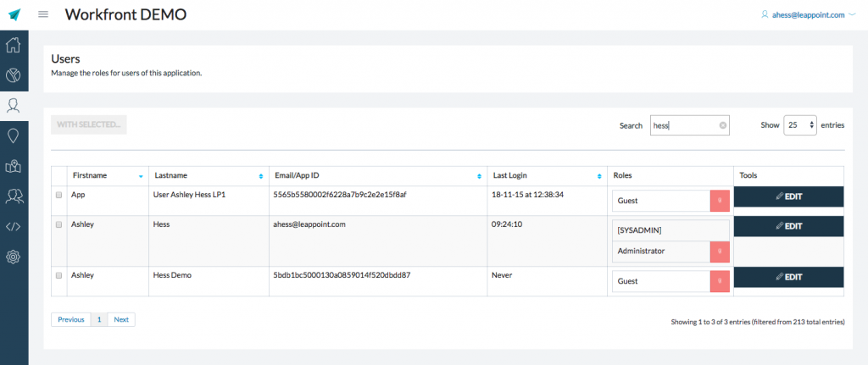Open the user groups sidebar icon
This screenshot has height=365, width=868.
pyautogui.click(x=14, y=196)
